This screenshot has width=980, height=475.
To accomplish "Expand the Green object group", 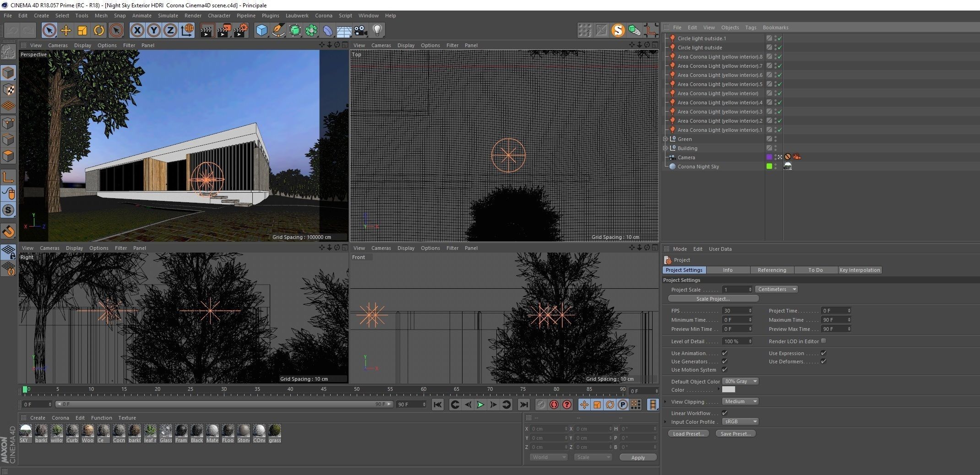I will pyautogui.click(x=665, y=139).
